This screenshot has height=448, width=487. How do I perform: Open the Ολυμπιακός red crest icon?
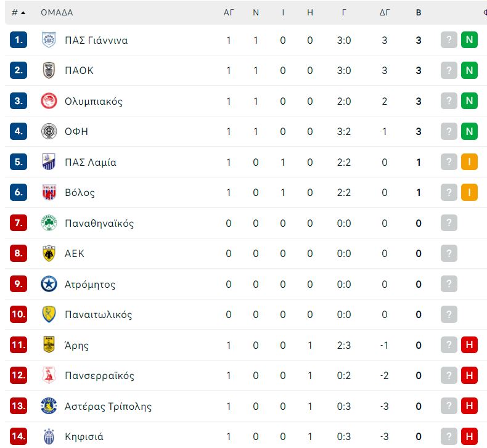[x=49, y=101]
